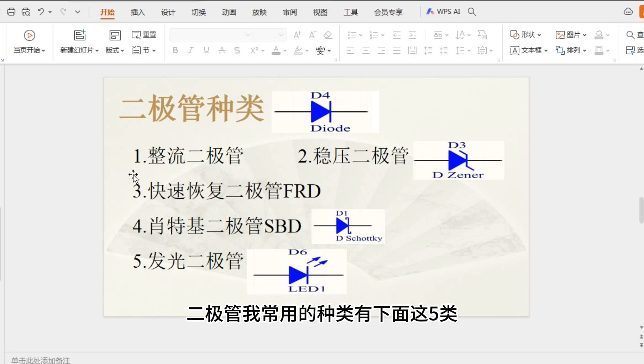Open the 图片 picture menu
Image resolution: width=644 pixels, height=364 pixels.
pyautogui.click(x=571, y=35)
